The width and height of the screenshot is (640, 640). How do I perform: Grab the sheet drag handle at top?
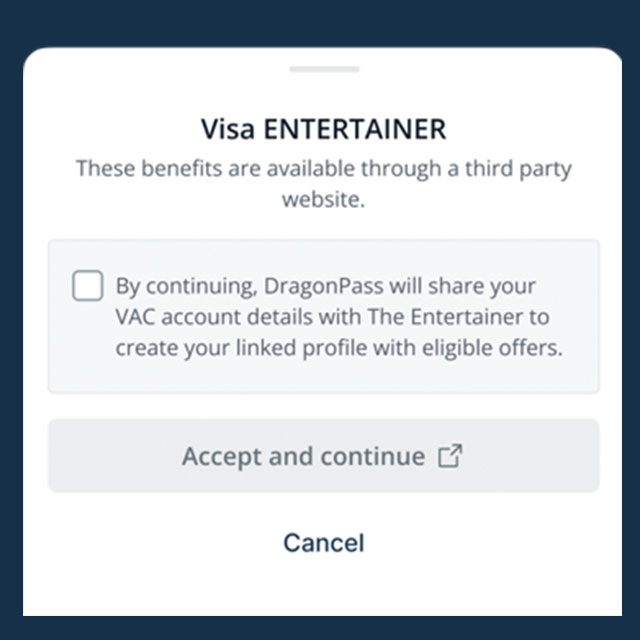coord(324,69)
